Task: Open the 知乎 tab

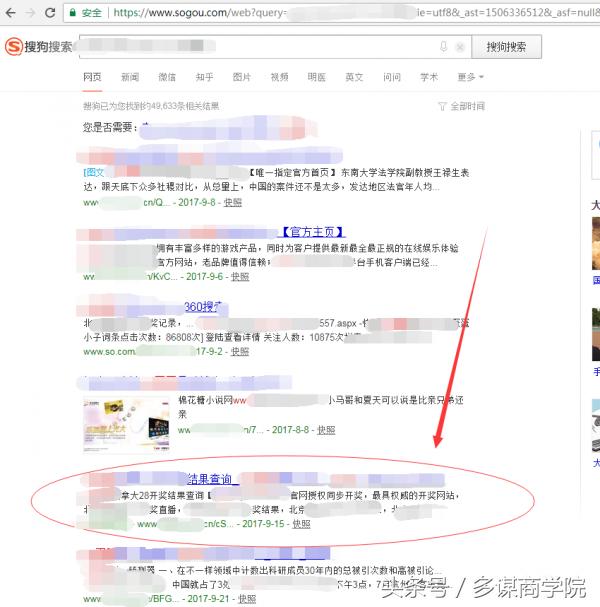Action: point(204,77)
